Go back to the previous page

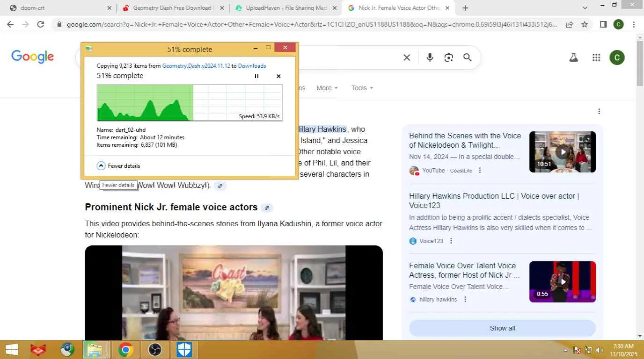tap(10, 24)
